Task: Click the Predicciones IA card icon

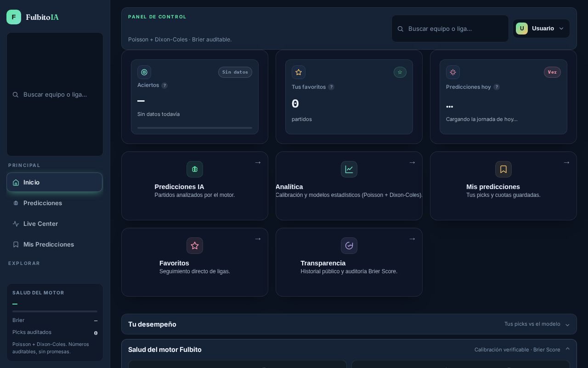Action: [x=195, y=169]
